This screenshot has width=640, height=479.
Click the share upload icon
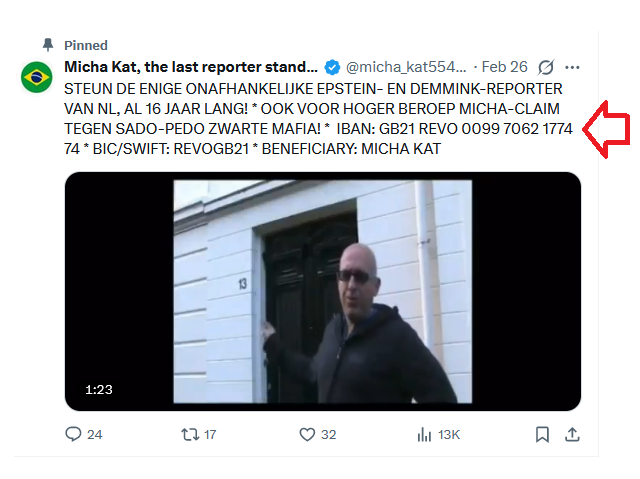tap(572, 434)
